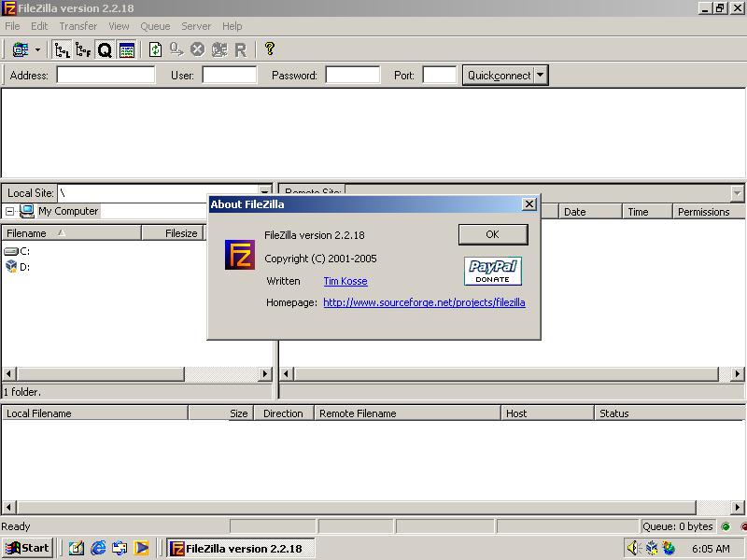Screen dimensions: 747x560
Task: Click the volume speaker tray icon
Action: point(633,548)
